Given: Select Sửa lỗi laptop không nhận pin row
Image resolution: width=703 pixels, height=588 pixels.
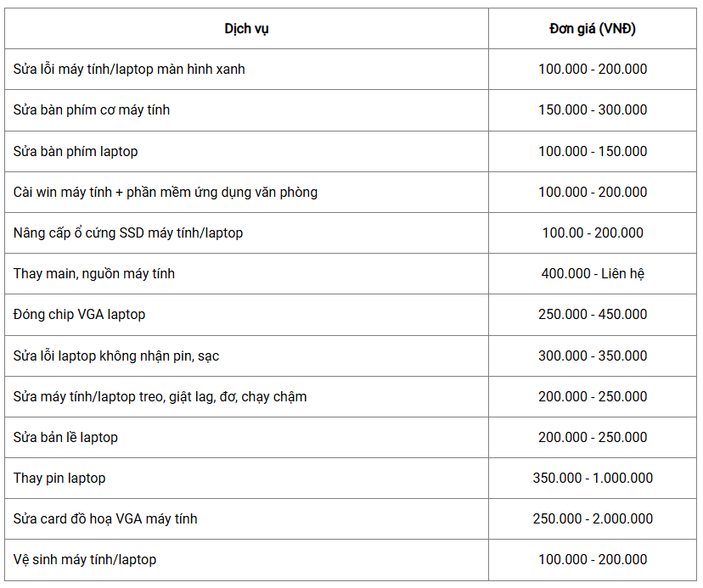Looking at the screenshot, I should pos(351,356).
